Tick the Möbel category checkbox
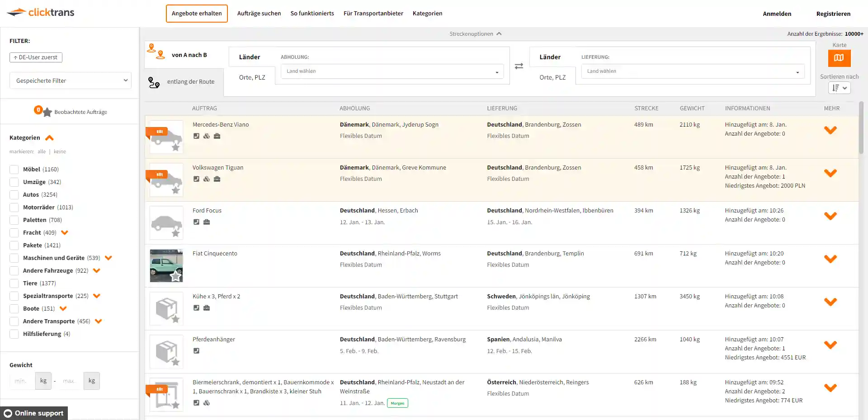The width and height of the screenshot is (868, 420). [x=14, y=170]
